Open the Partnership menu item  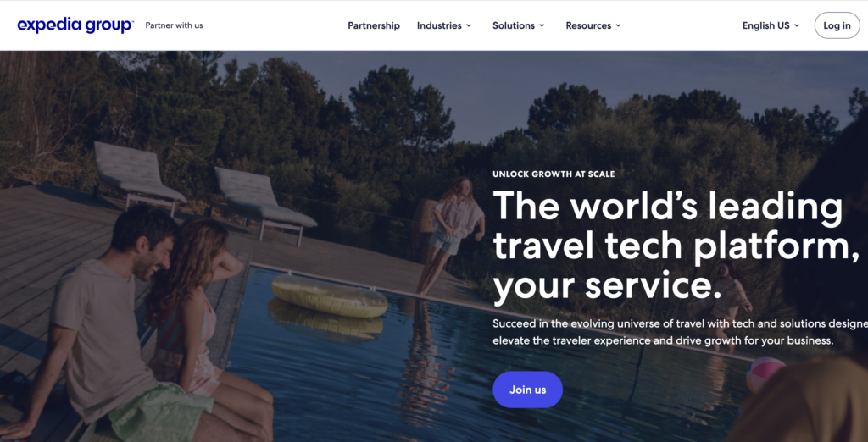374,25
